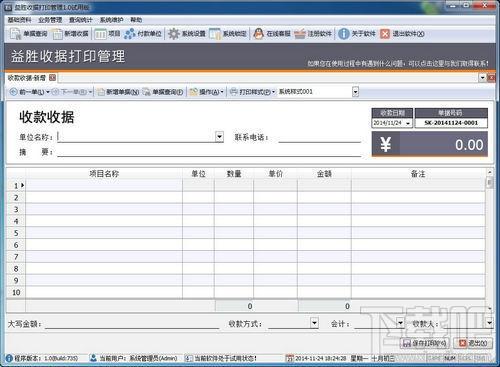
Task: Click 退出软件(X) in the toolbar
Action: pos(402,34)
